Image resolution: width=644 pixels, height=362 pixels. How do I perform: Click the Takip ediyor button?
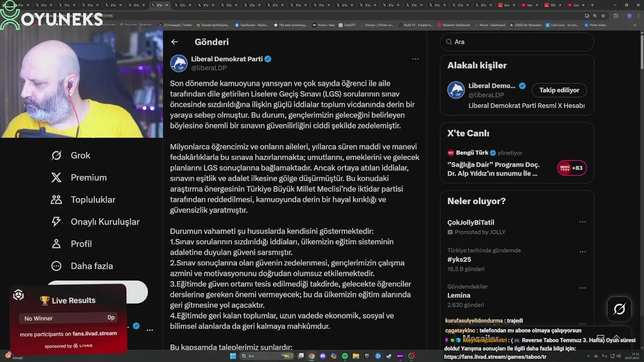[x=559, y=90]
